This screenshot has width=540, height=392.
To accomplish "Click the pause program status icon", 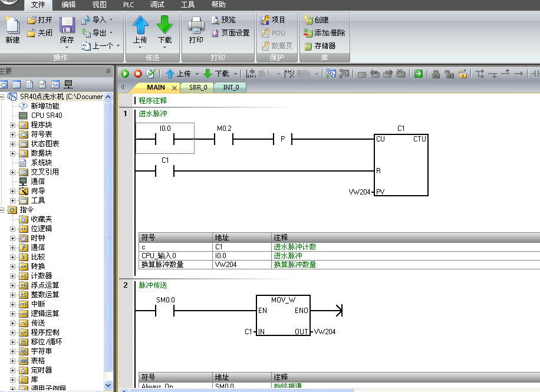I will coord(344,73).
